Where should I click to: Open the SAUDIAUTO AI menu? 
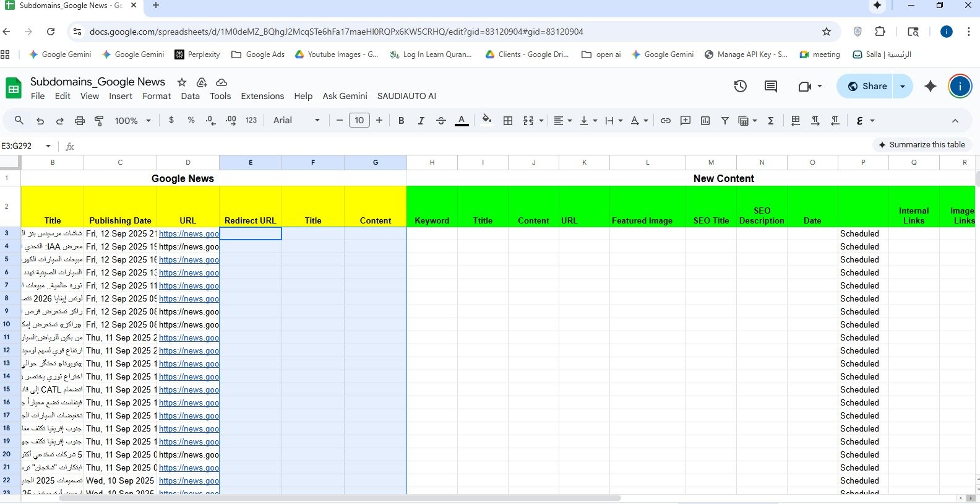tap(406, 96)
